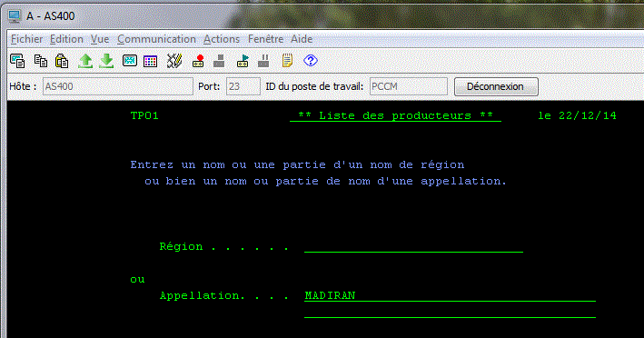Click the paste clipboard icon
This screenshot has width=644, height=338.
click(x=62, y=61)
